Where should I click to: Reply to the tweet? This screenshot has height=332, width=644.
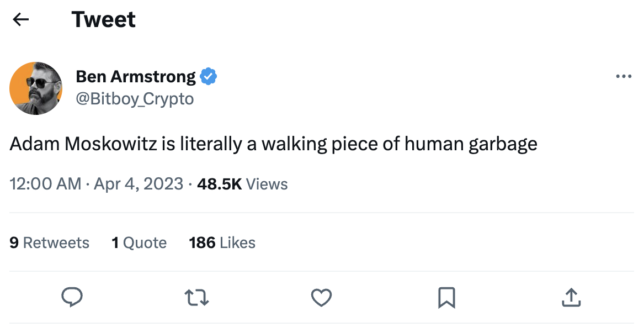coord(72,298)
